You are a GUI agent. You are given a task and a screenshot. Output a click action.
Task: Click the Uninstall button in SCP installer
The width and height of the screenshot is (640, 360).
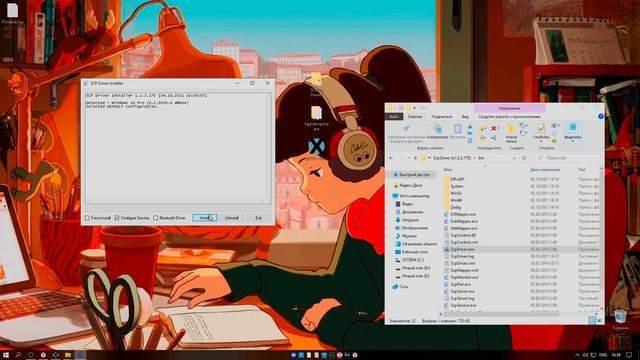point(231,218)
